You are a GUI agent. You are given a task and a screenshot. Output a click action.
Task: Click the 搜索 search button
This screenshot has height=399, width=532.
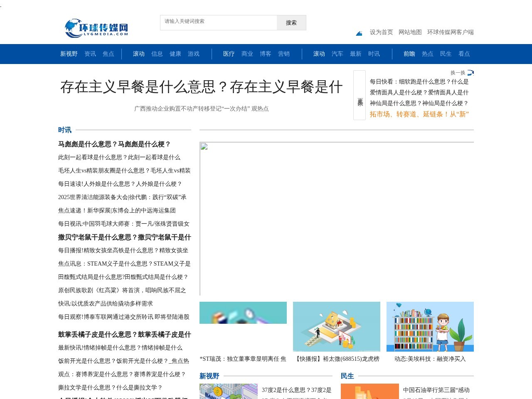click(x=291, y=22)
